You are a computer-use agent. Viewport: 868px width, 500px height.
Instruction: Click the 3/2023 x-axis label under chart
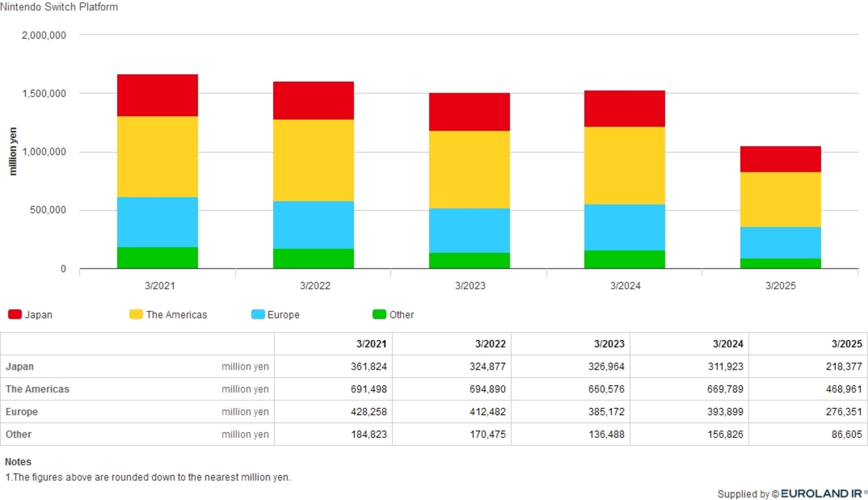click(470, 286)
